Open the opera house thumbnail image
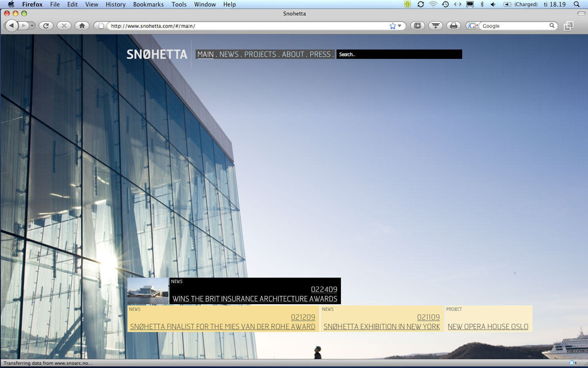 click(x=148, y=291)
